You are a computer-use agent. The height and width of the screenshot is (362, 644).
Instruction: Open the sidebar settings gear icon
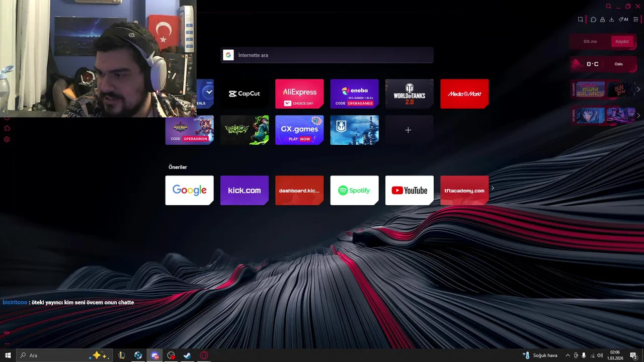(7, 139)
